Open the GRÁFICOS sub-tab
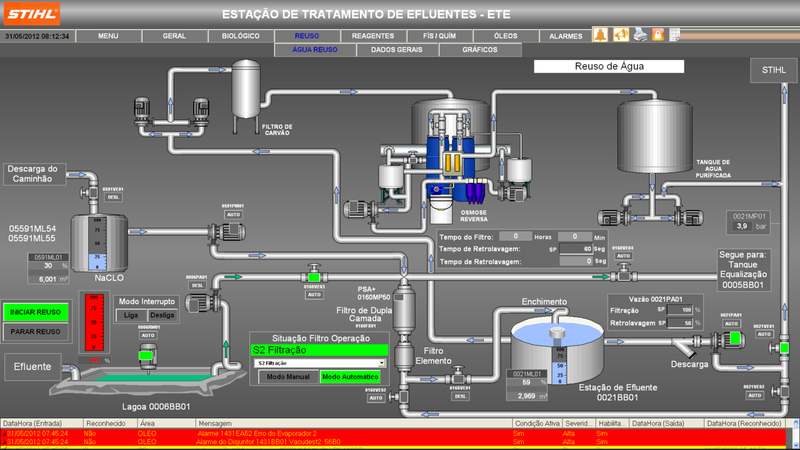800x450 pixels. (480, 49)
